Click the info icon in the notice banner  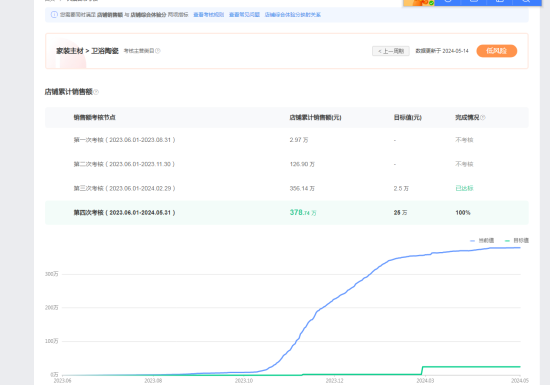pos(54,15)
